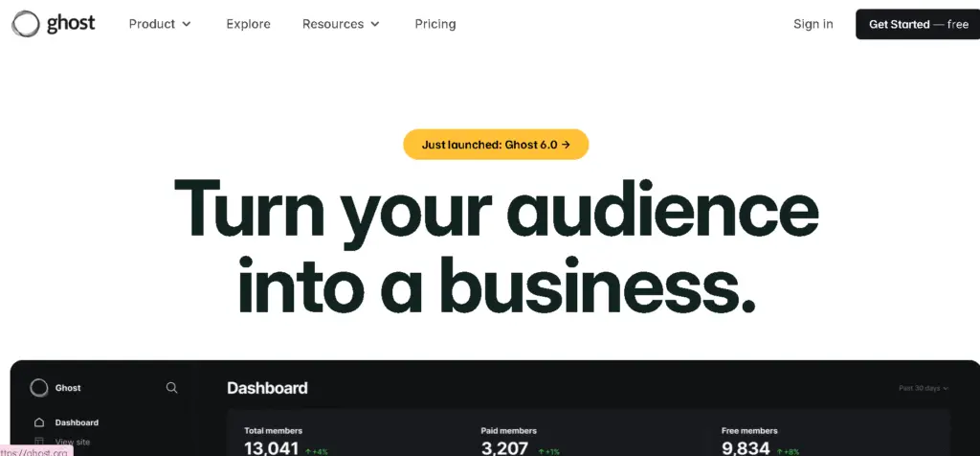The width and height of the screenshot is (980, 456).
Task: Click the Sign in link
Action: tap(813, 24)
